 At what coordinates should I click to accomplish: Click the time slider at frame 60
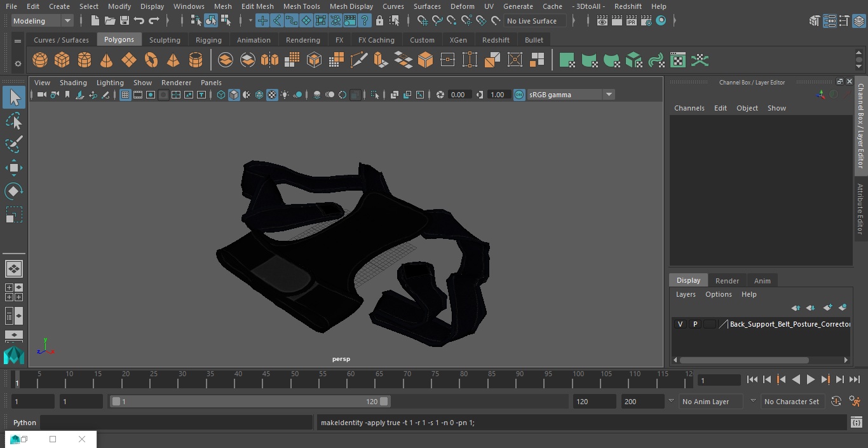click(351, 379)
